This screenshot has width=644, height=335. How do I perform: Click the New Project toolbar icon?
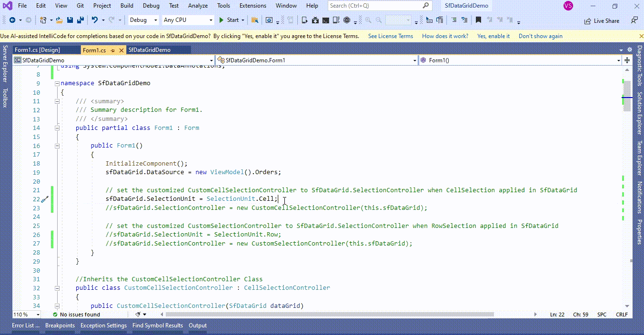click(43, 20)
